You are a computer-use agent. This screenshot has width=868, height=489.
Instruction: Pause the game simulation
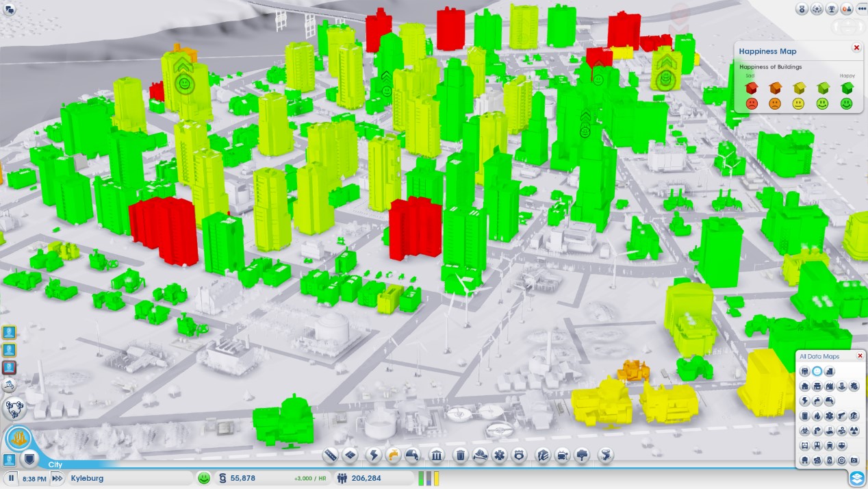click(12, 478)
